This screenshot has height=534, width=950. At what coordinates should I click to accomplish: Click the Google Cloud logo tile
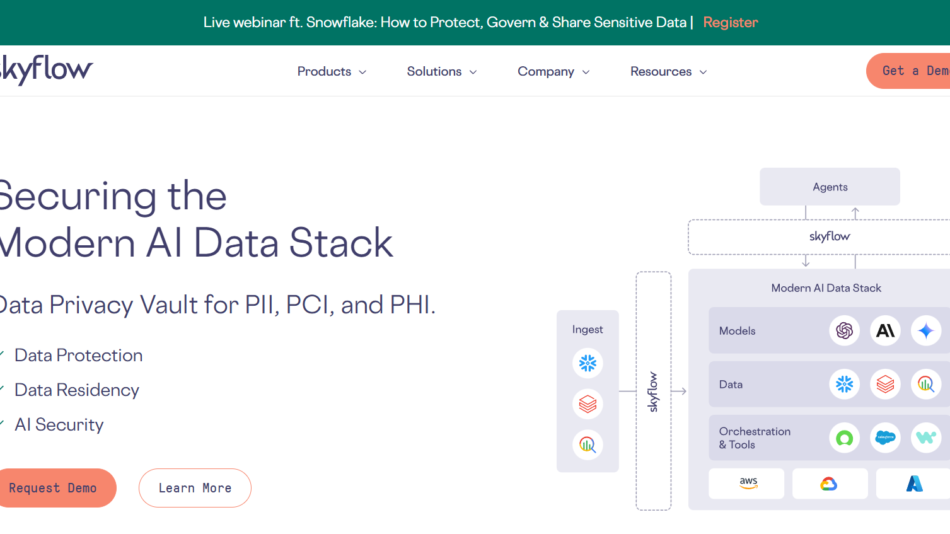pyautogui.click(x=829, y=483)
